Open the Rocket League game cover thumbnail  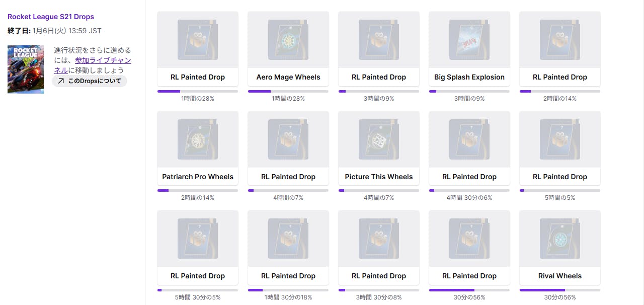[x=26, y=69]
